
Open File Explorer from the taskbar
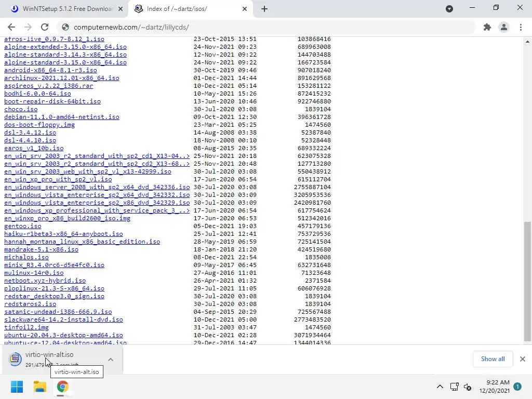[39, 387]
